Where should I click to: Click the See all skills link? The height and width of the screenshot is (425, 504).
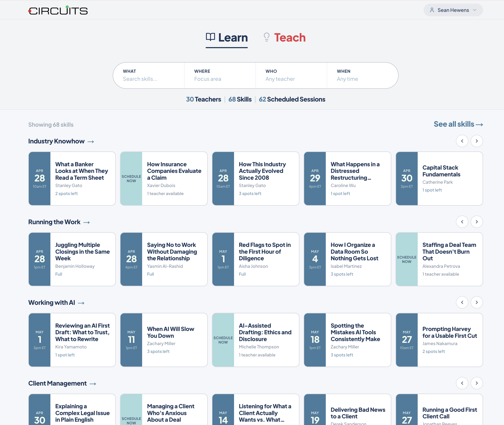pos(458,124)
